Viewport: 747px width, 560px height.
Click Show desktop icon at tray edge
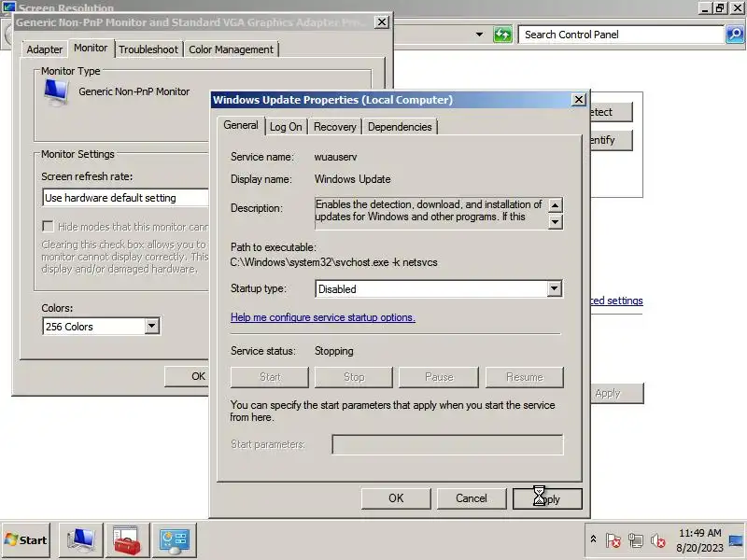736,540
